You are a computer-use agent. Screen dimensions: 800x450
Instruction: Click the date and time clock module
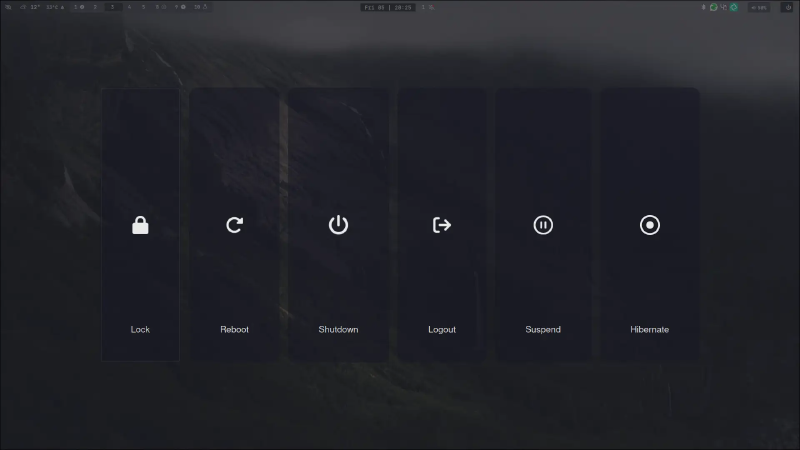388,7
